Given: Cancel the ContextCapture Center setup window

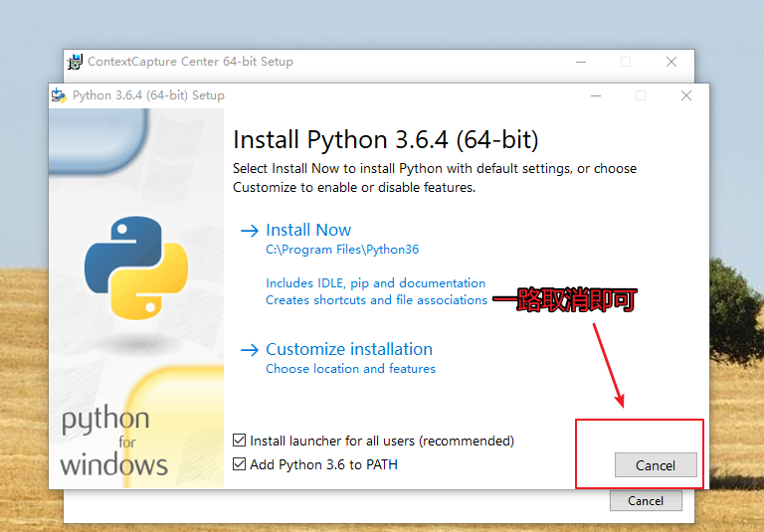Looking at the screenshot, I should [646, 501].
